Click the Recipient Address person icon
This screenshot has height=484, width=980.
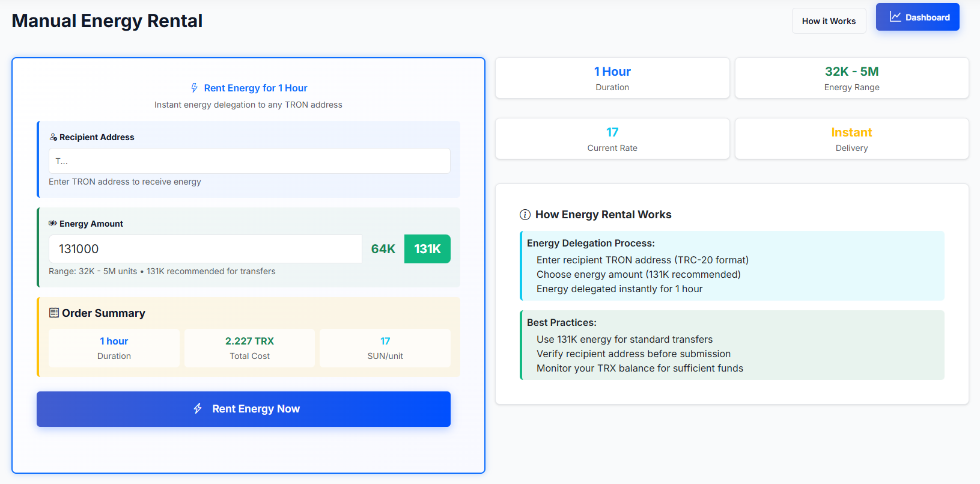click(53, 137)
